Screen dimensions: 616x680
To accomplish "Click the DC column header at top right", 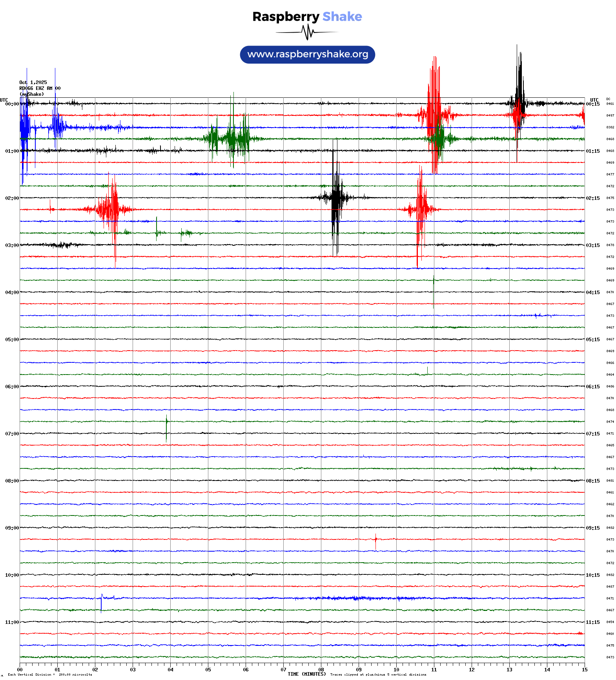I will point(608,99).
